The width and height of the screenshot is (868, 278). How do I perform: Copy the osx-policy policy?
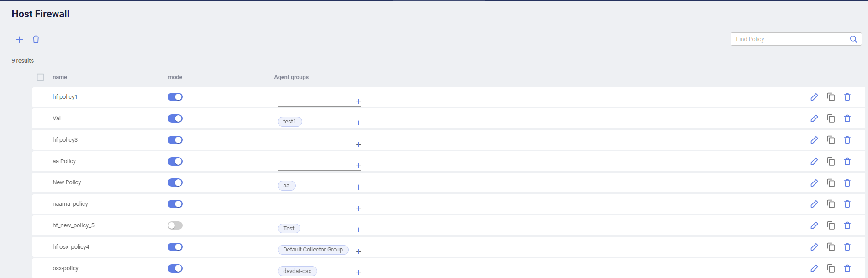[831, 268]
